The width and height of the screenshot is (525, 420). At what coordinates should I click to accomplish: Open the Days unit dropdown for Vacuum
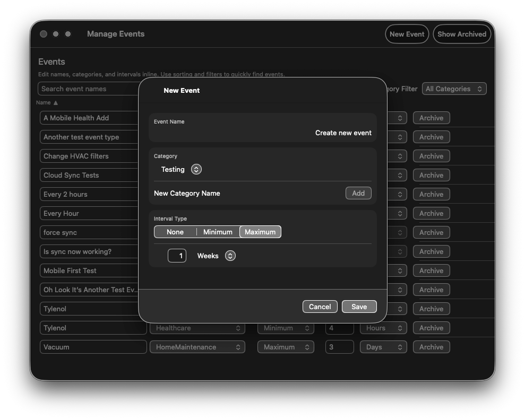[383, 347]
